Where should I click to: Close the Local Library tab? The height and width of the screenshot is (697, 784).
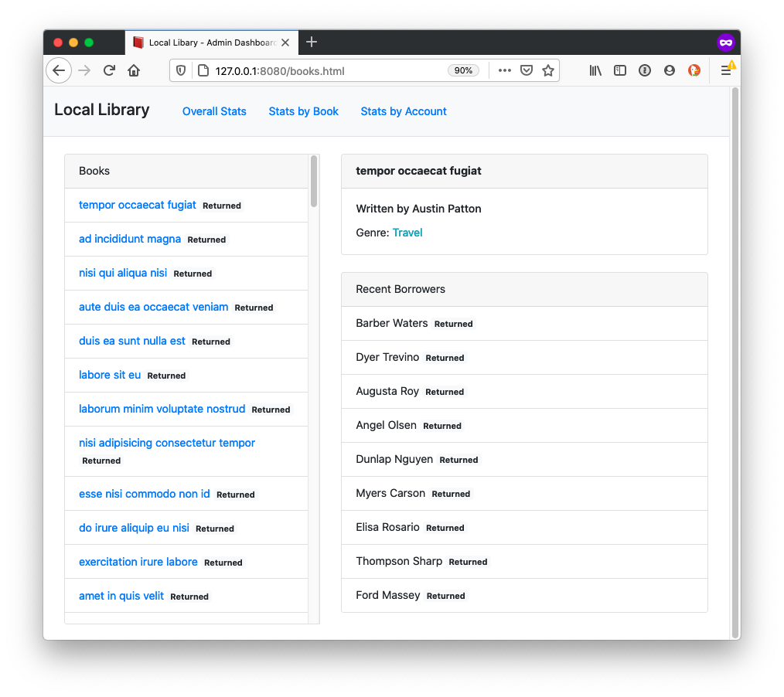pyautogui.click(x=285, y=42)
